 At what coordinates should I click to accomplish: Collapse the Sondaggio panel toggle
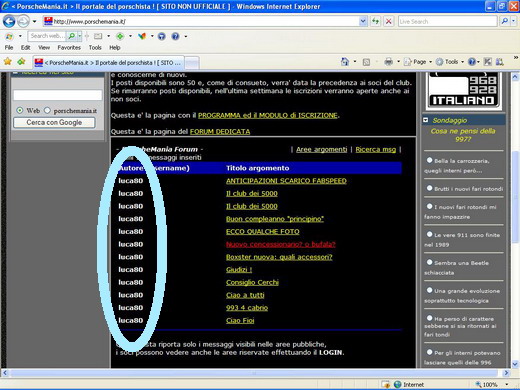pyautogui.click(x=426, y=120)
